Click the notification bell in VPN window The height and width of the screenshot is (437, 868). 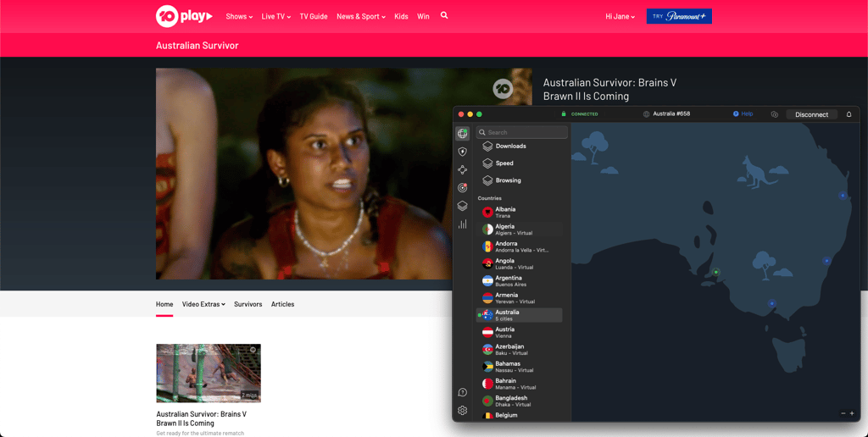click(x=849, y=114)
